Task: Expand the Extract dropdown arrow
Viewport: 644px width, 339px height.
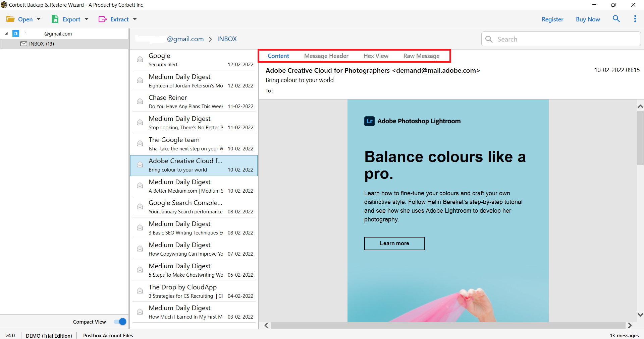Action: 135,19
